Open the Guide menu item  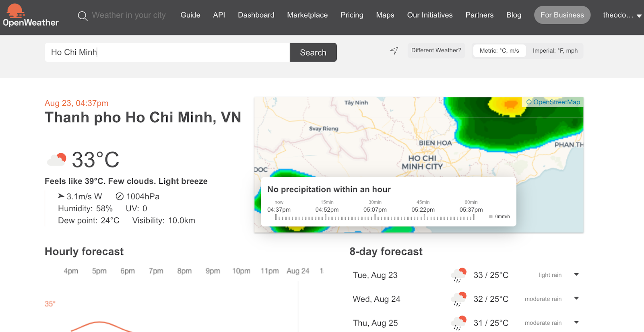pyautogui.click(x=190, y=15)
